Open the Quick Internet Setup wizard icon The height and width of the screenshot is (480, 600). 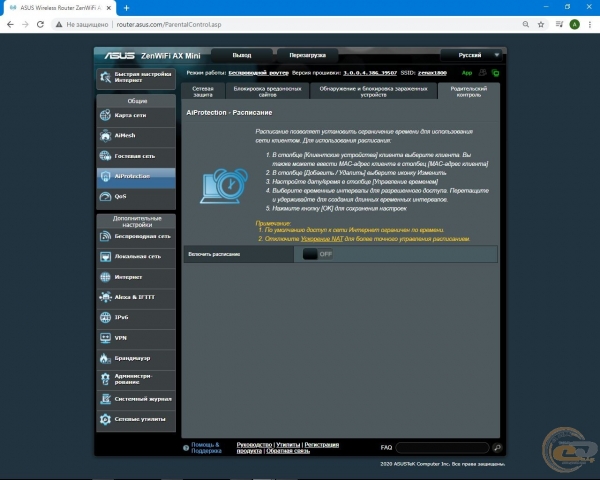pos(105,77)
